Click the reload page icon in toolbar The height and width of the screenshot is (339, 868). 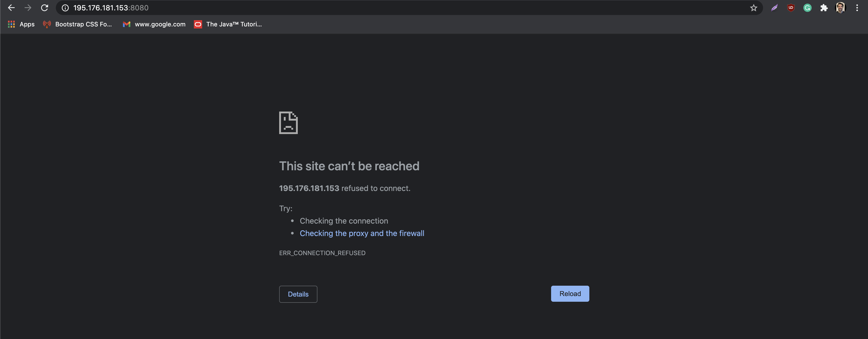[45, 8]
